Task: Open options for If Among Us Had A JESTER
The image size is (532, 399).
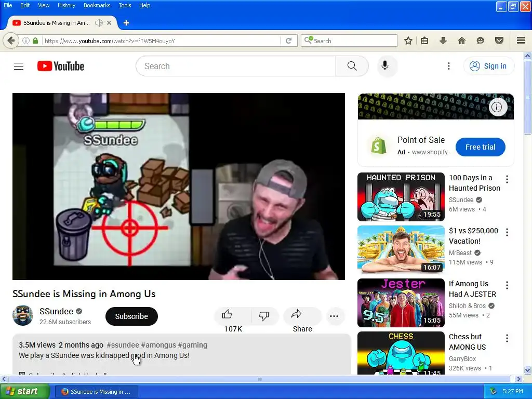Action: coord(507,285)
